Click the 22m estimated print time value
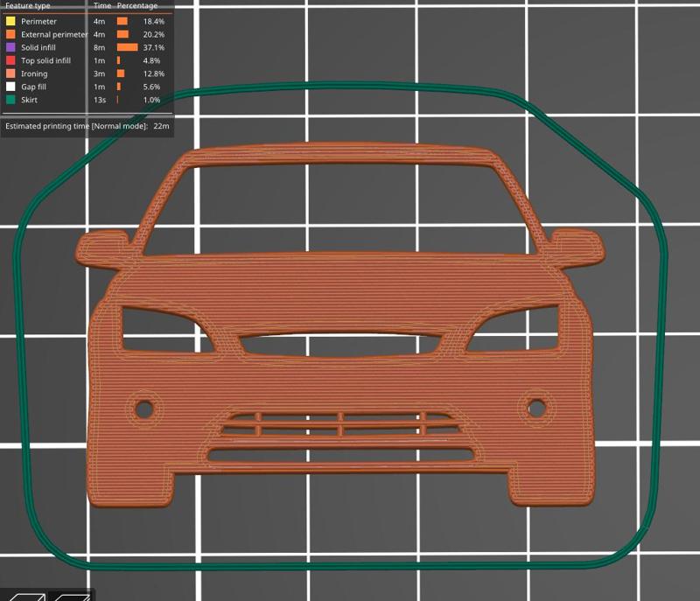Screen dimensions: 700x601 tap(161, 126)
